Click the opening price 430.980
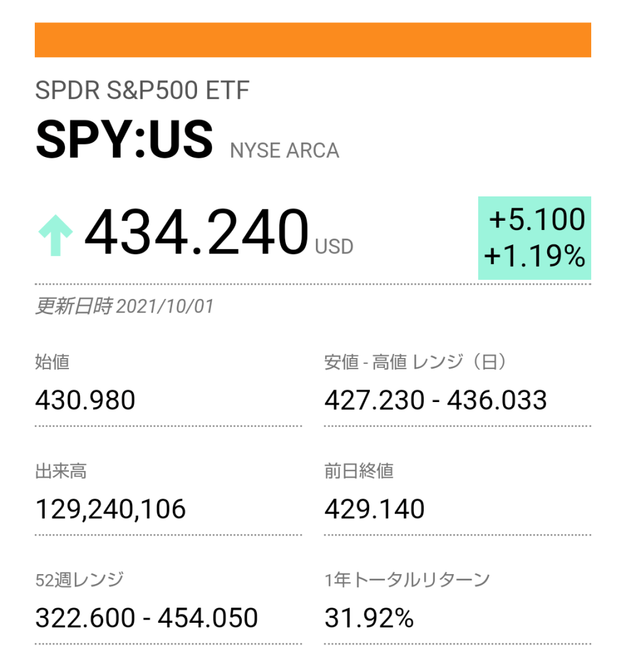 (85, 399)
